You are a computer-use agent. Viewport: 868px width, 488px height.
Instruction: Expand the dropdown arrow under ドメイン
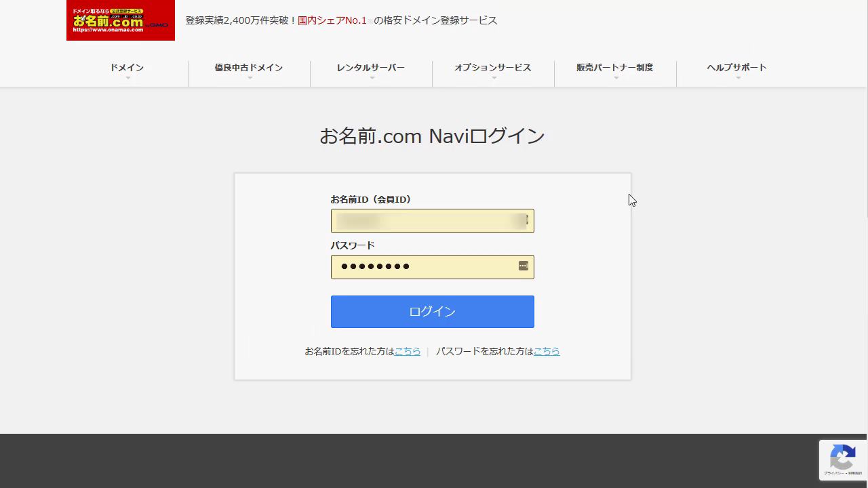tap(127, 79)
